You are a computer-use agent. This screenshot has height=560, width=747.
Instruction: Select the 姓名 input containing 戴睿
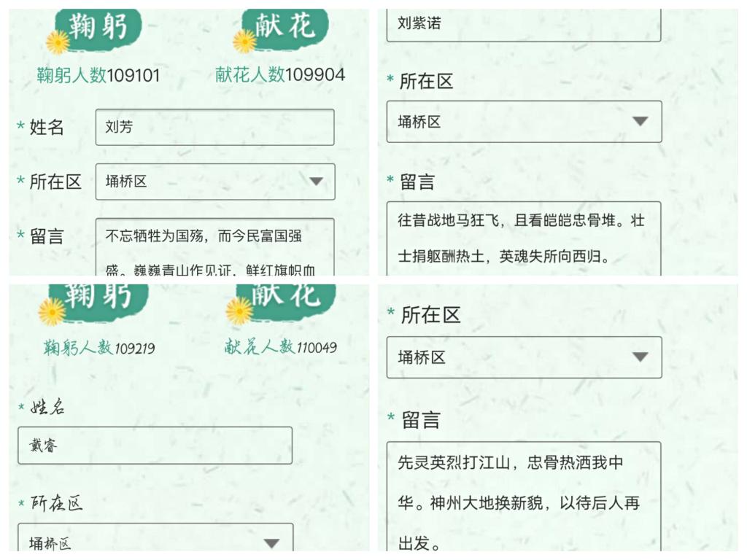(x=155, y=446)
